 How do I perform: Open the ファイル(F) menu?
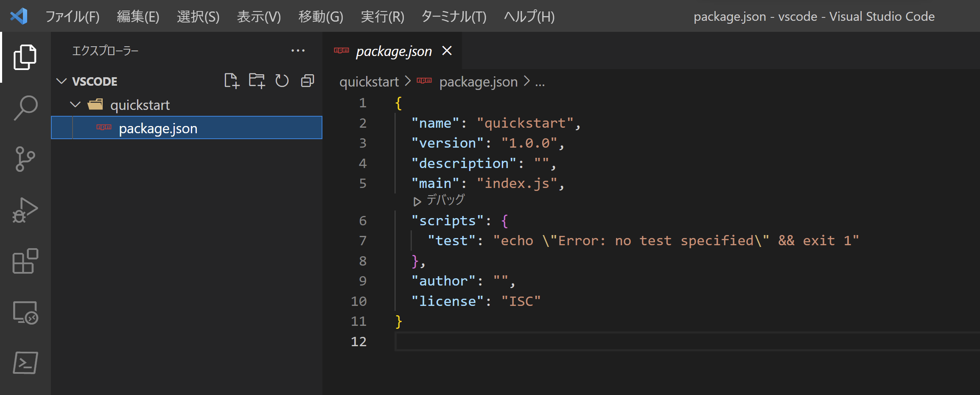coord(72,17)
